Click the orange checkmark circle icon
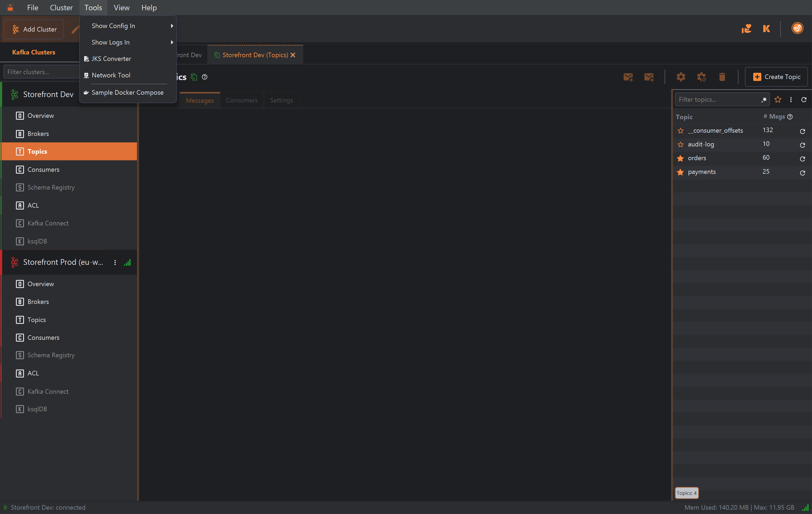Screen dimensions: 812x514 [x=797, y=28]
